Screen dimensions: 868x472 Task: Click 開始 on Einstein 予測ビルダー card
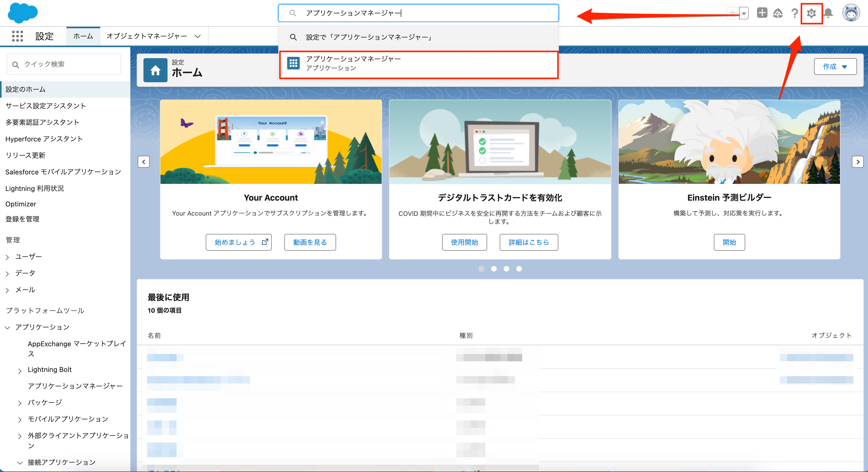729,242
